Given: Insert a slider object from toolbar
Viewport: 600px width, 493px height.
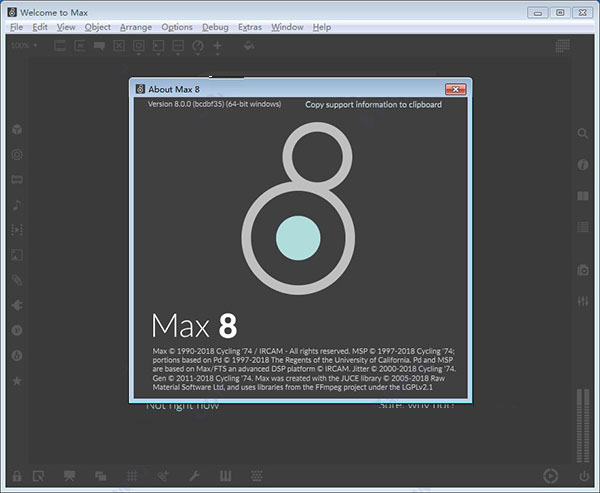Looking at the screenshot, I should pyautogui.click(x=178, y=46).
